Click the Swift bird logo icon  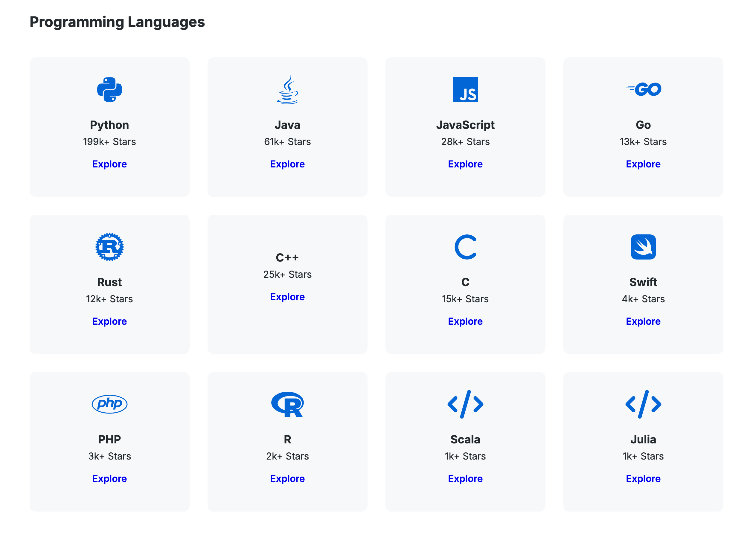pyautogui.click(x=643, y=247)
